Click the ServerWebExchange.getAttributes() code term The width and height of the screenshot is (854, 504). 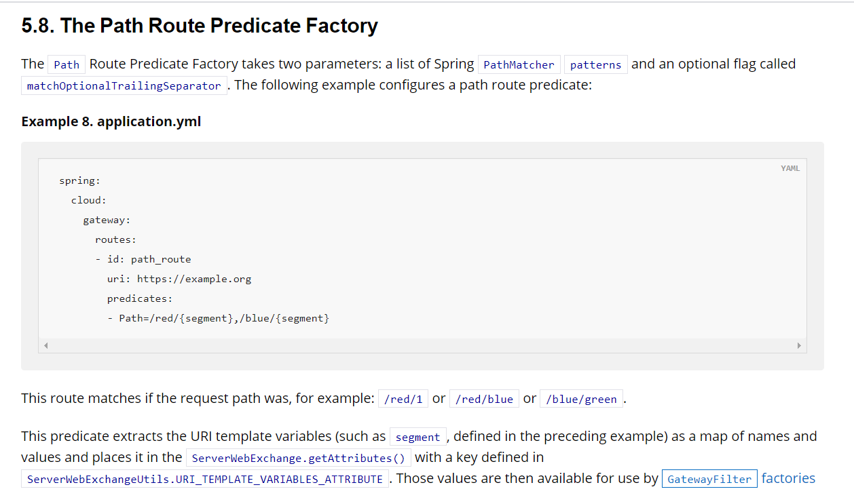click(298, 458)
